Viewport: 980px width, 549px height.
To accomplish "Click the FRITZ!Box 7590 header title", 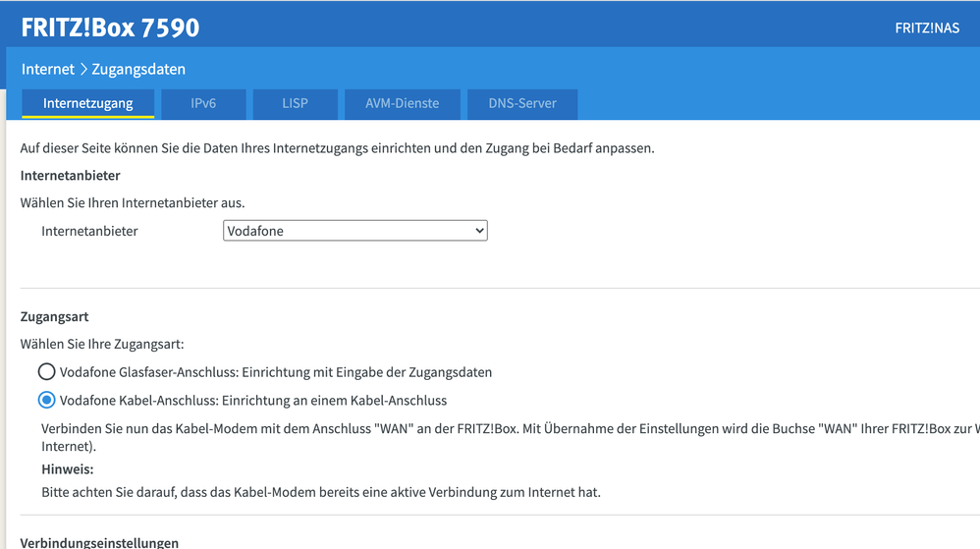I will pos(110,27).
